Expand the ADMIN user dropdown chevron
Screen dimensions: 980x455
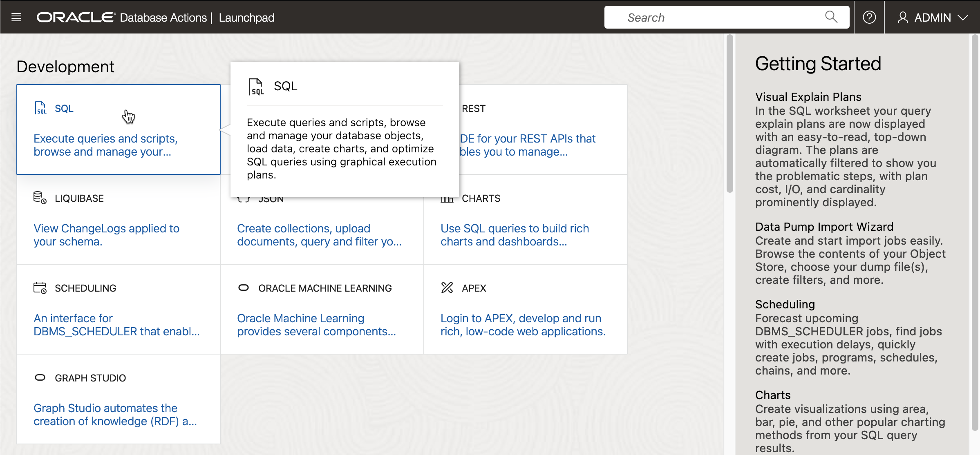(963, 18)
